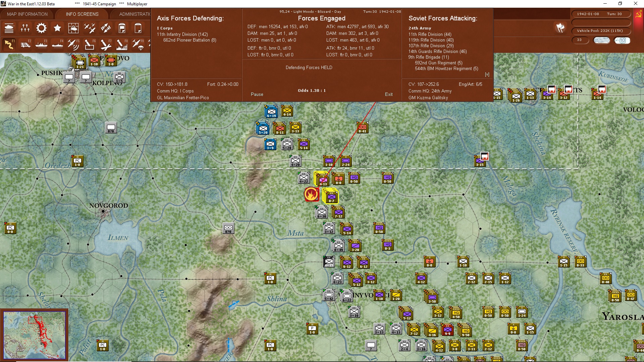The height and width of the screenshot is (362, 644).
Task: Select F5 air recon mode
Action: coord(73,44)
